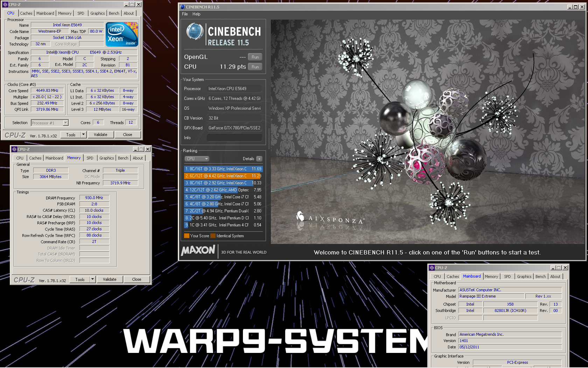Screen dimensions: 588x368
Task: Click the Intel Xeon E5649 name field
Action: pyautogui.click(x=67, y=25)
